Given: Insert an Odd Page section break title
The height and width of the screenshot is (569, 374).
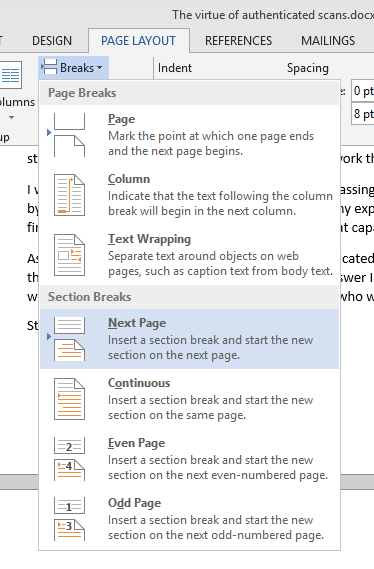Looking at the screenshot, I should 135,503.
